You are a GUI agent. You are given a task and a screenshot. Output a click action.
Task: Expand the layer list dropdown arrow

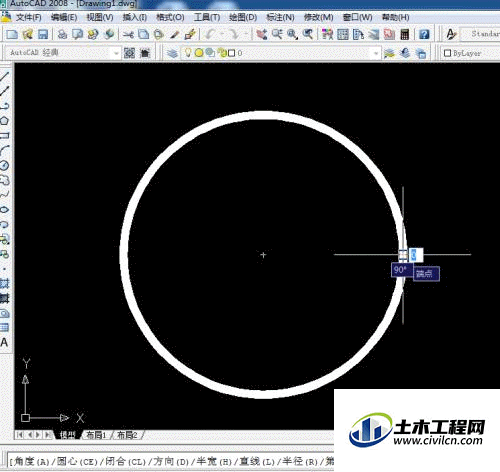[x=376, y=53]
